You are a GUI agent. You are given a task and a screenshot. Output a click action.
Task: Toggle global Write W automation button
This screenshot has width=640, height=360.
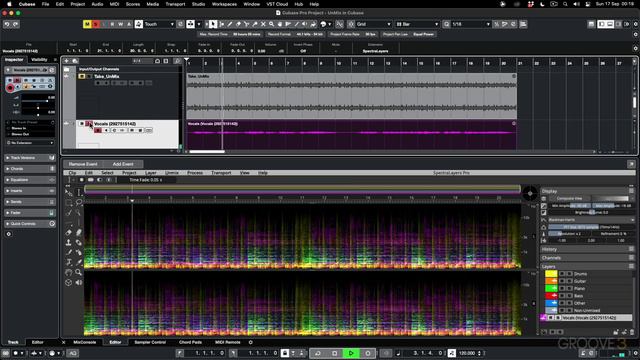(x=121, y=24)
